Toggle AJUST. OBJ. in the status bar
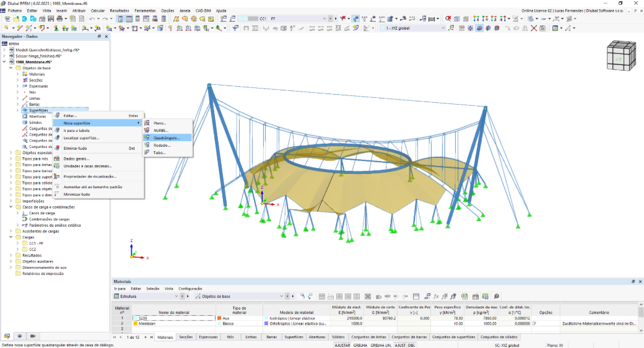The width and height of the screenshot is (644, 348). click(x=405, y=345)
